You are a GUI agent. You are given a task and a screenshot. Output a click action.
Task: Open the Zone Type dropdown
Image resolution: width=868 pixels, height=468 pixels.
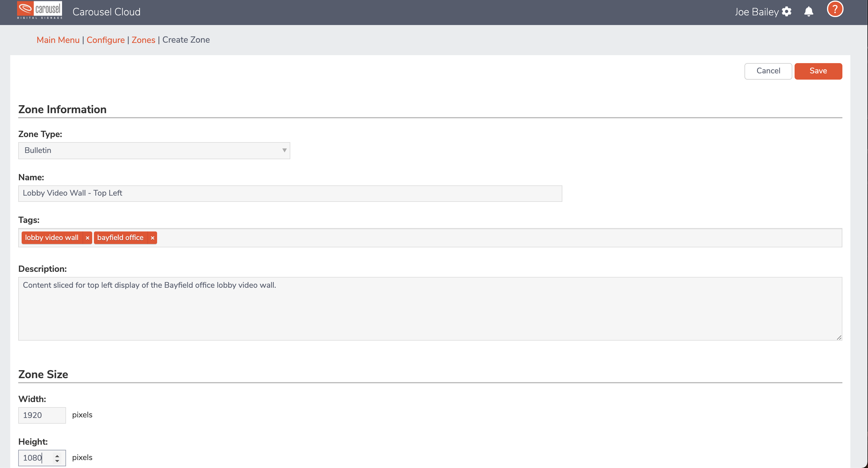click(154, 150)
